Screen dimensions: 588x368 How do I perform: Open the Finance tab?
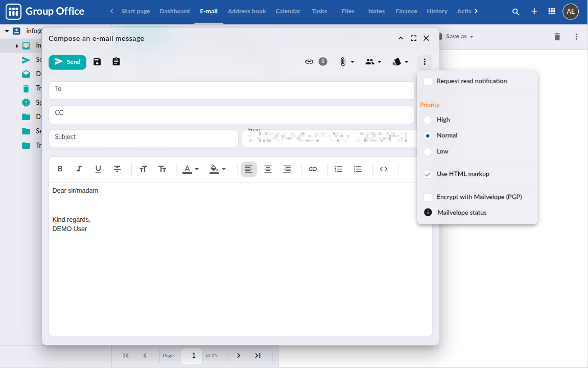coord(407,11)
